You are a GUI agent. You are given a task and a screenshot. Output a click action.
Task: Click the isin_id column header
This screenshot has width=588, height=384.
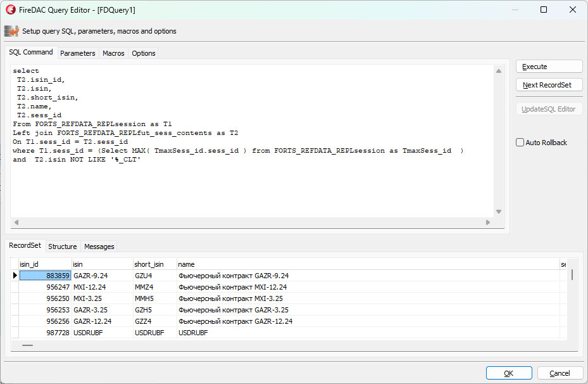coord(45,264)
